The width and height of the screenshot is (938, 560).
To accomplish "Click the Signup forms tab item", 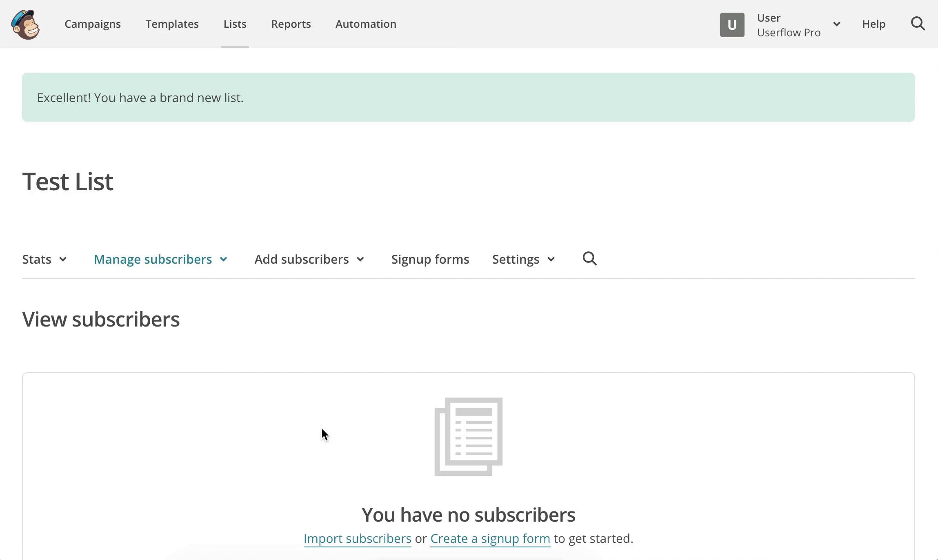I will (x=430, y=259).
